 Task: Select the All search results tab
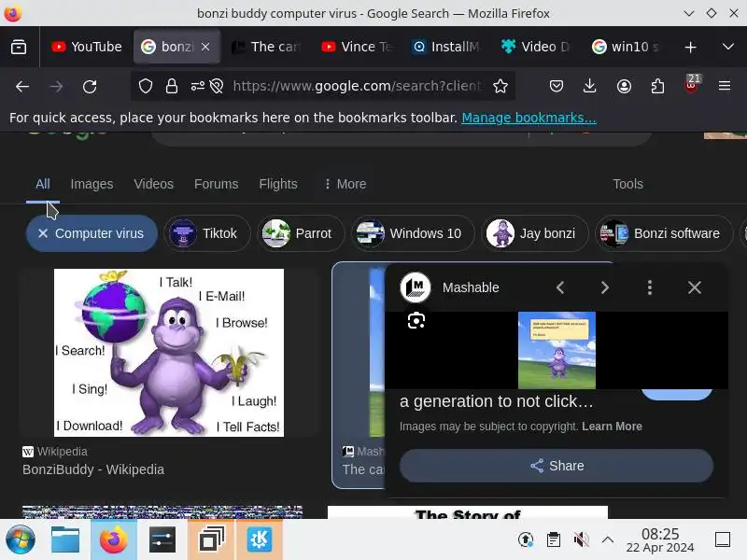pos(43,184)
